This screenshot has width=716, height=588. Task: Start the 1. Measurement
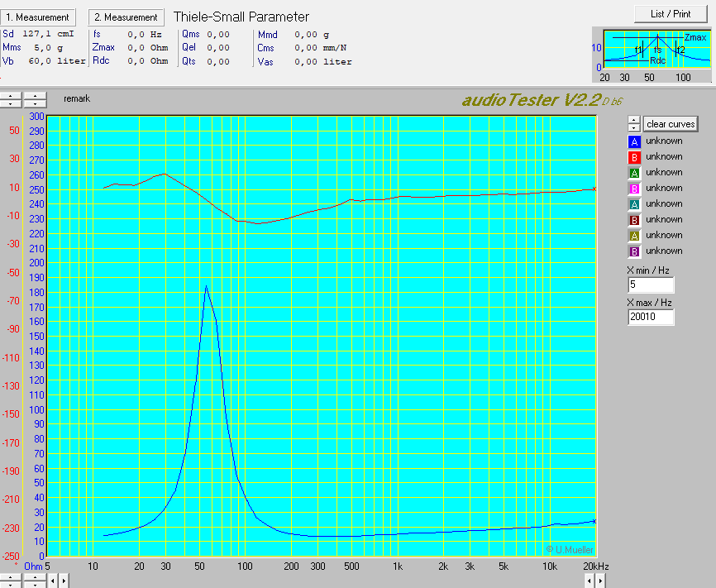[x=37, y=17]
